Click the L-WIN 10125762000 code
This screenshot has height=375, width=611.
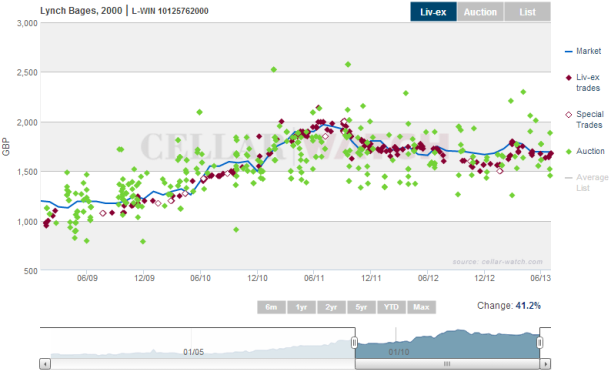coord(170,11)
